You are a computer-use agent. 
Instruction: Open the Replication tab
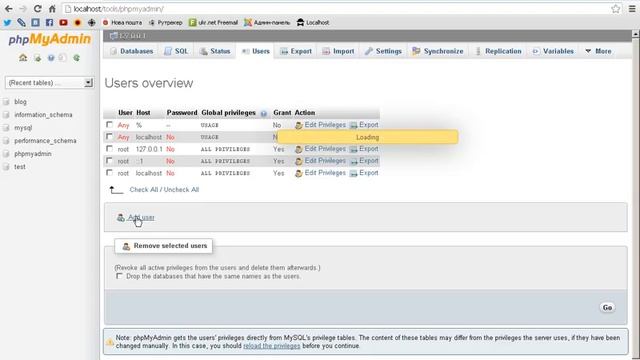(x=498, y=51)
